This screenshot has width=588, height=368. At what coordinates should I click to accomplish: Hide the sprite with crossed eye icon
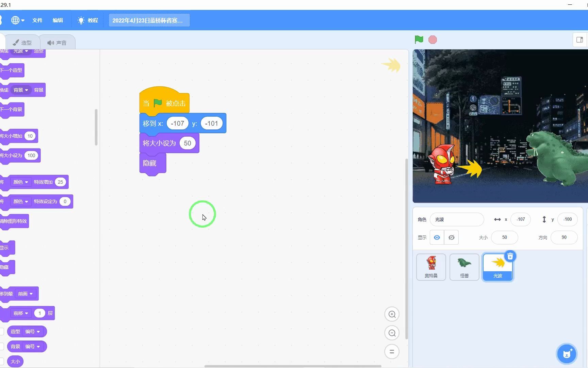(451, 237)
